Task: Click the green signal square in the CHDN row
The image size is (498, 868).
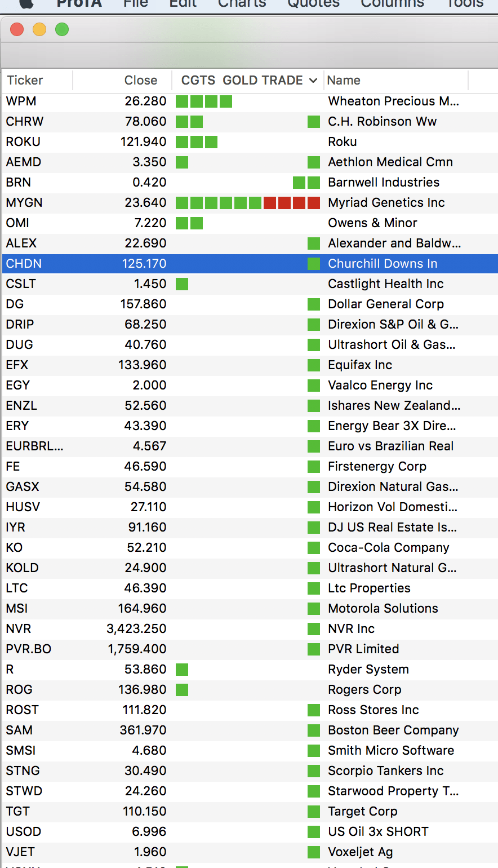Action: [314, 263]
